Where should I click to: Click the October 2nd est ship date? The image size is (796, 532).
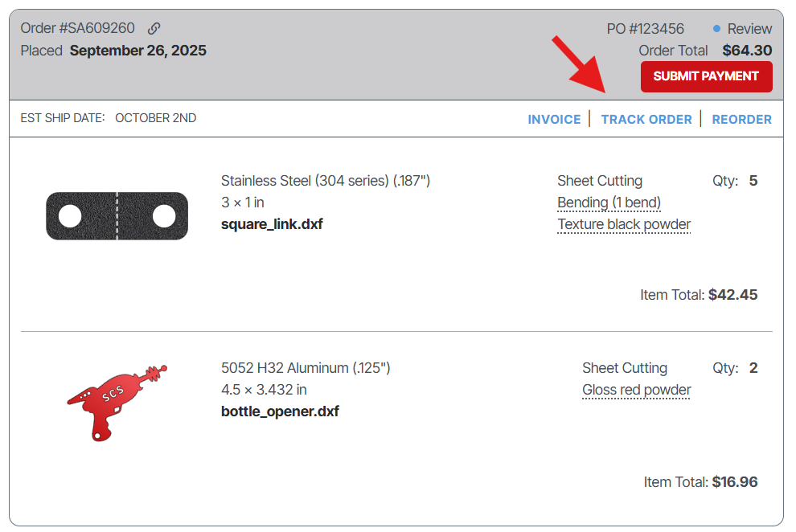[x=155, y=118]
